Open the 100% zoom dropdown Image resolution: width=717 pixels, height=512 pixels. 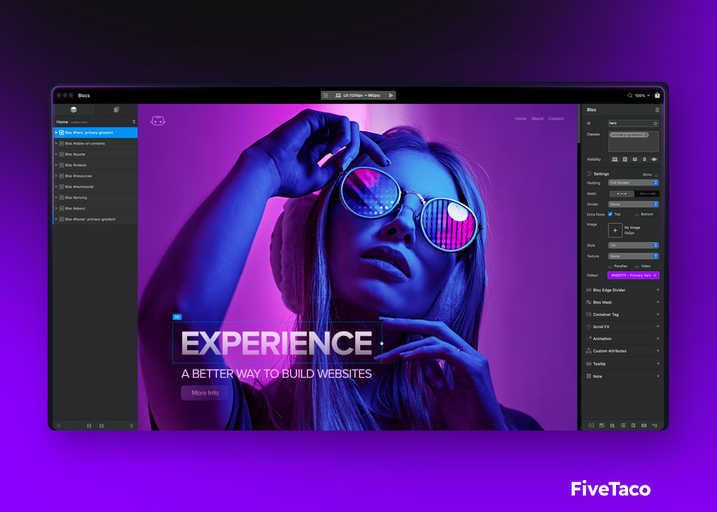click(642, 96)
